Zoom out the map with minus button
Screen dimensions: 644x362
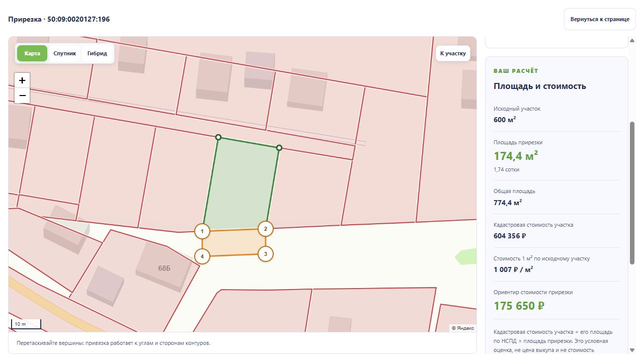click(x=22, y=96)
